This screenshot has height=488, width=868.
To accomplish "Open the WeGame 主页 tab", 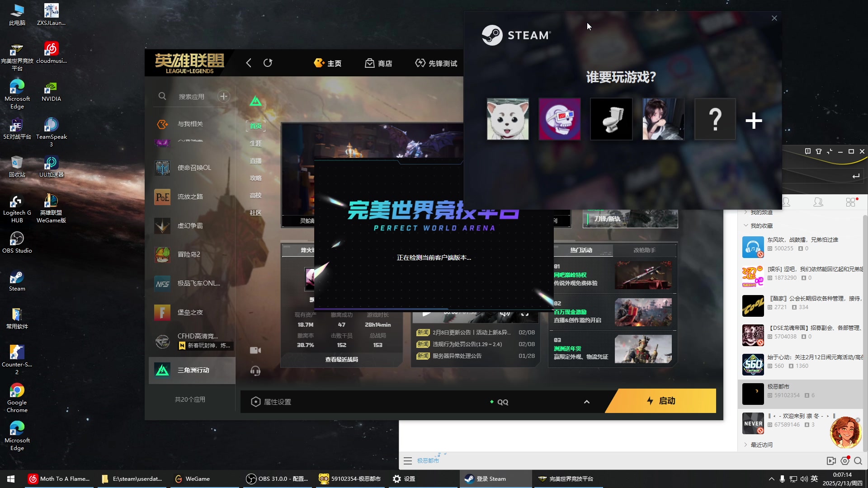I will [328, 63].
